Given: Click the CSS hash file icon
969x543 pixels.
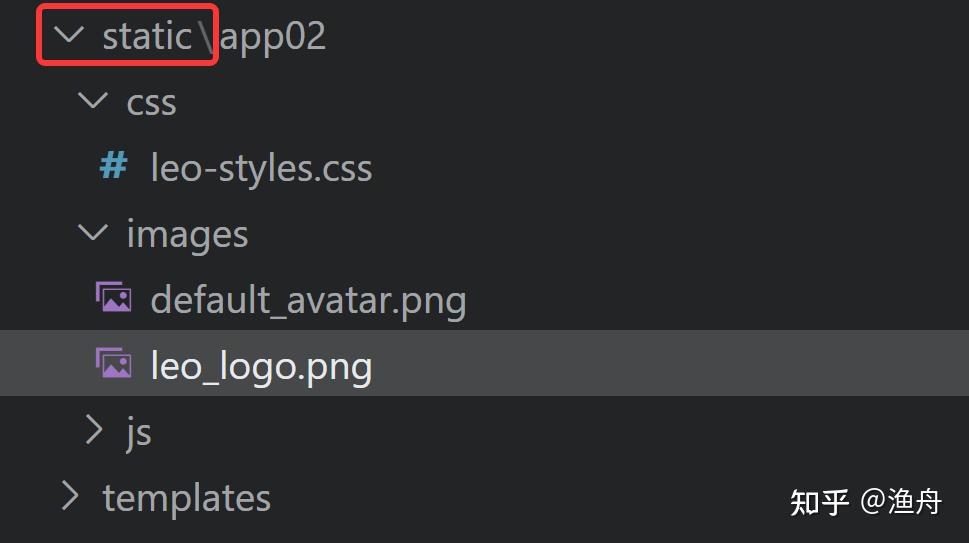Looking at the screenshot, I should tap(113, 166).
